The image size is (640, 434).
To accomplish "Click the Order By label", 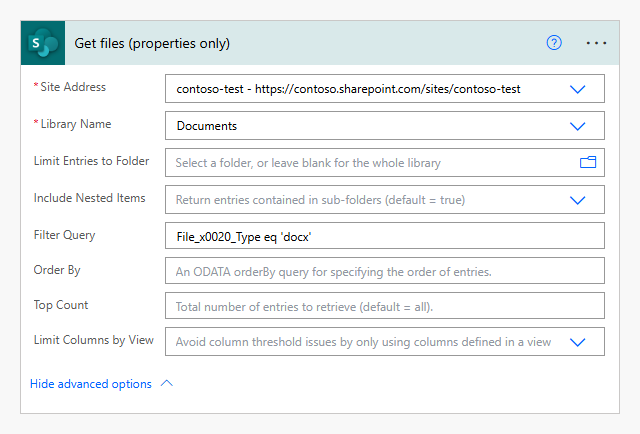I will point(57,270).
